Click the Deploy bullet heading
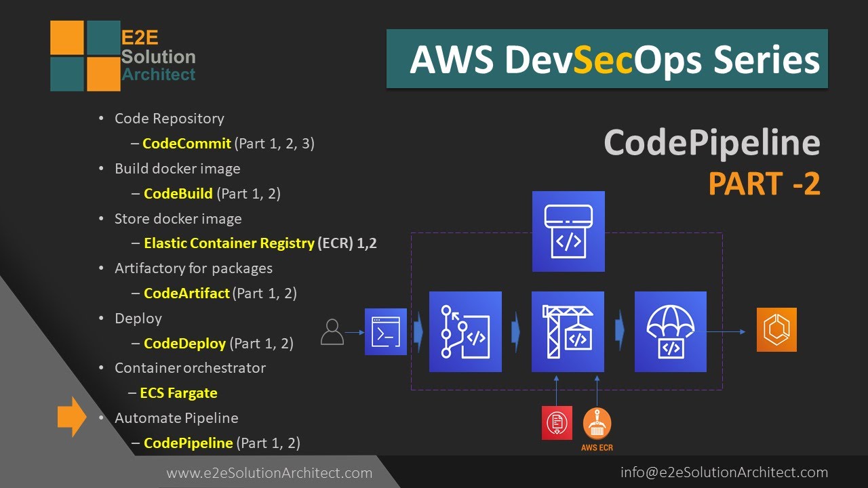Image resolution: width=868 pixels, height=488 pixels. 138,319
